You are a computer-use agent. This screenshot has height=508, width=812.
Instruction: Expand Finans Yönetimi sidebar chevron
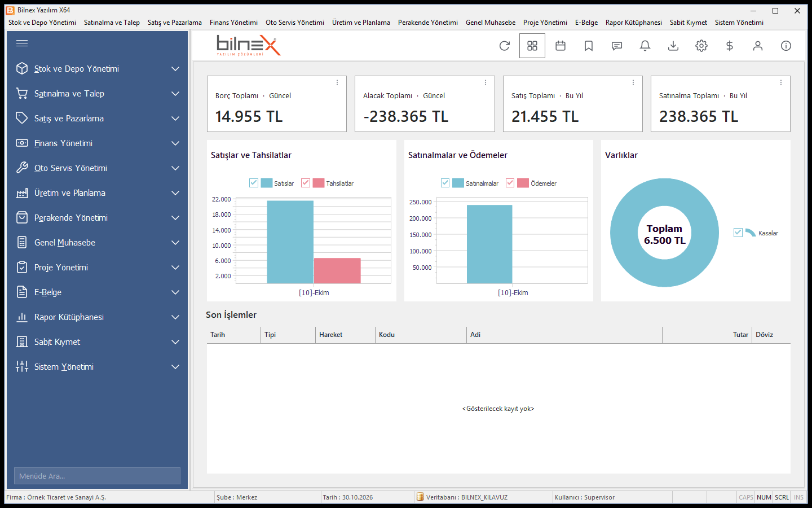[175, 143]
